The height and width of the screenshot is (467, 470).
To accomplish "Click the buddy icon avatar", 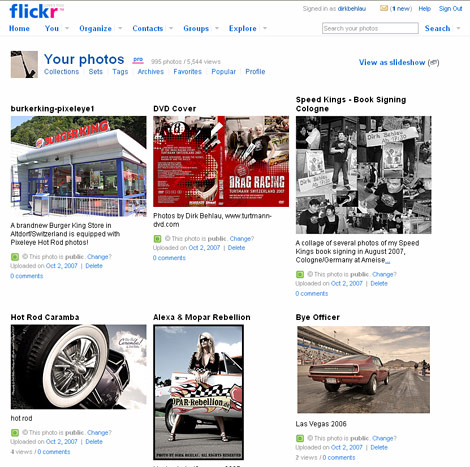I will (x=24, y=64).
